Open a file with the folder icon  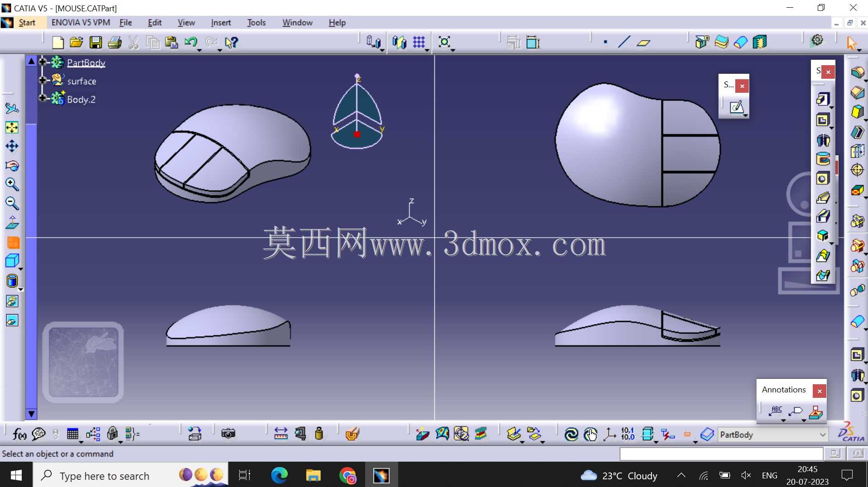pyautogui.click(x=77, y=43)
